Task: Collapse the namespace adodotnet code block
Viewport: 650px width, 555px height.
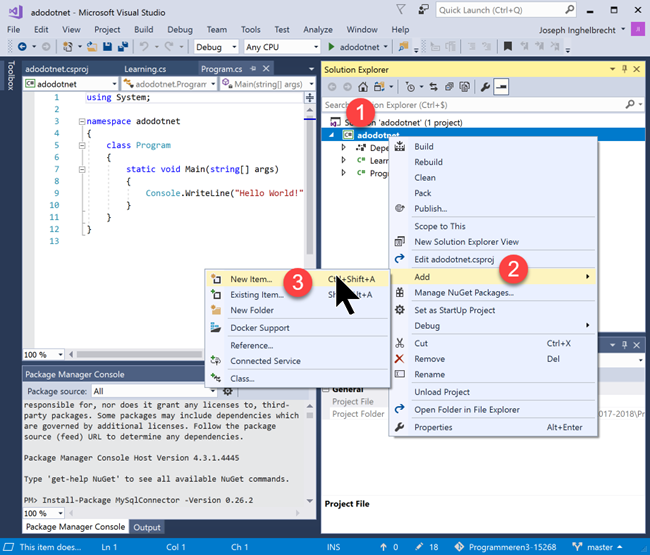Action: (82, 121)
